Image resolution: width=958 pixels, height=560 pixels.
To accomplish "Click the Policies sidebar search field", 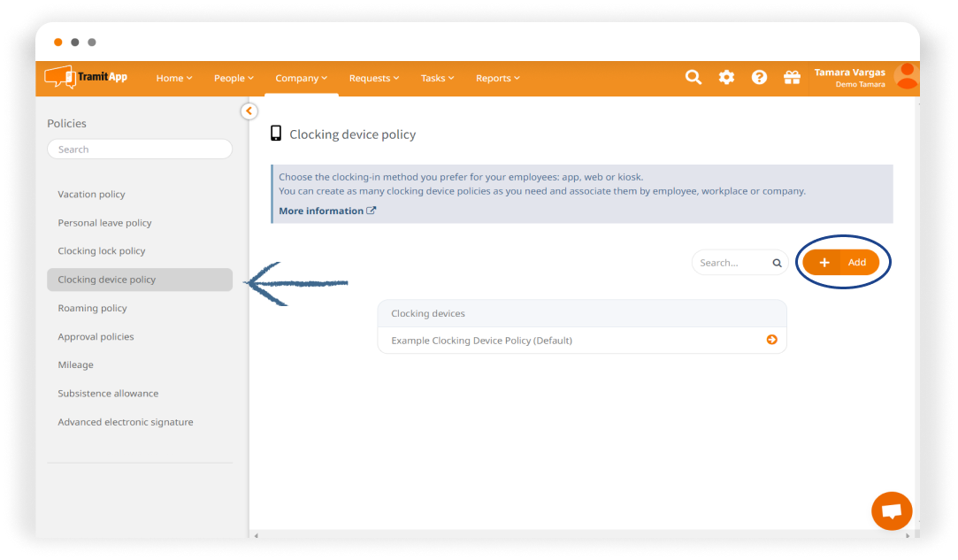I will click(x=140, y=150).
